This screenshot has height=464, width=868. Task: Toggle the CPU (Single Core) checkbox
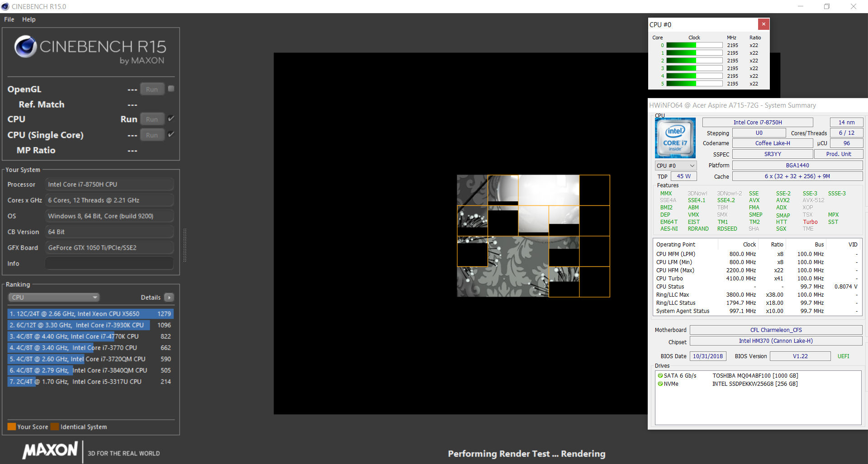[x=171, y=134]
